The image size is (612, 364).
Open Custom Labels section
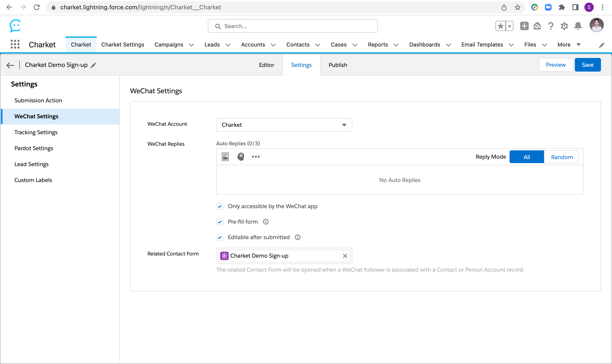(33, 180)
